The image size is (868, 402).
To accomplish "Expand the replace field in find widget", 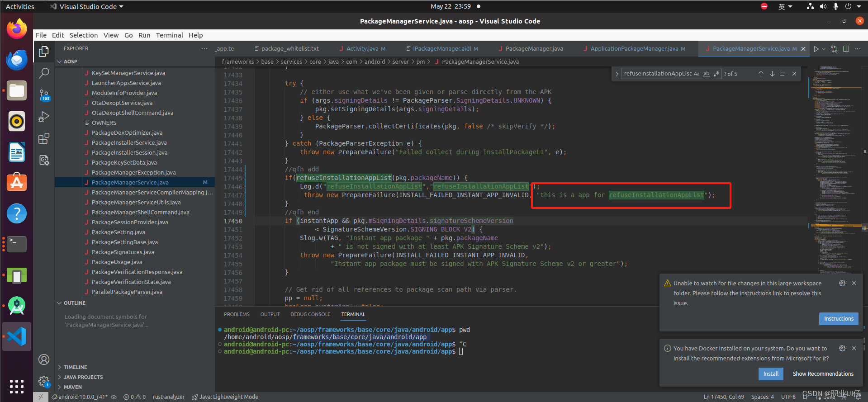I will [617, 74].
